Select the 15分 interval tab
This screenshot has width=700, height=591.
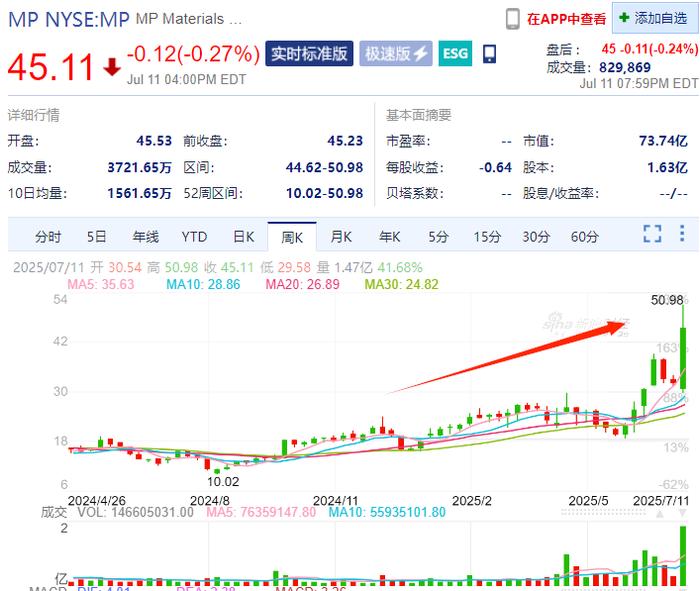[x=487, y=237]
